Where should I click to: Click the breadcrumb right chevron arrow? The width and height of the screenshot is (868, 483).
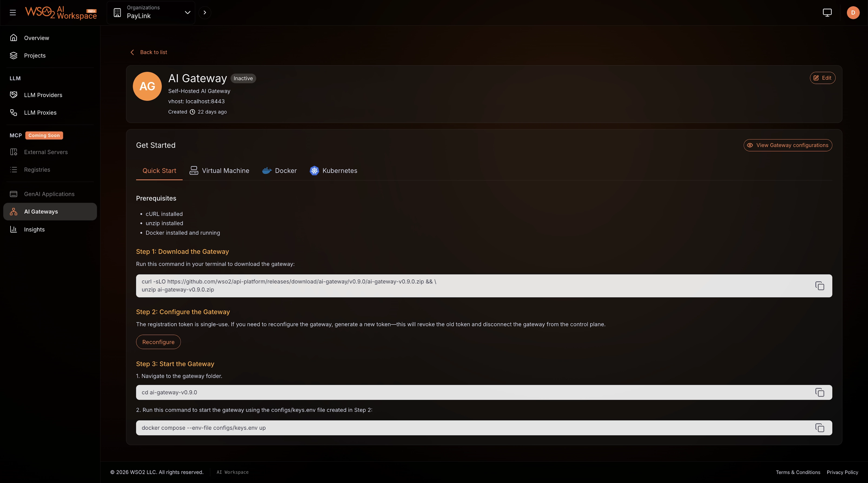click(x=205, y=13)
